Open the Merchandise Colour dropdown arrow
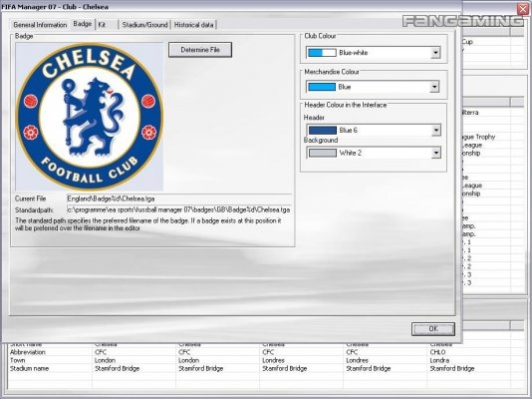The height and width of the screenshot is (399, 532). tap(434, 87)
